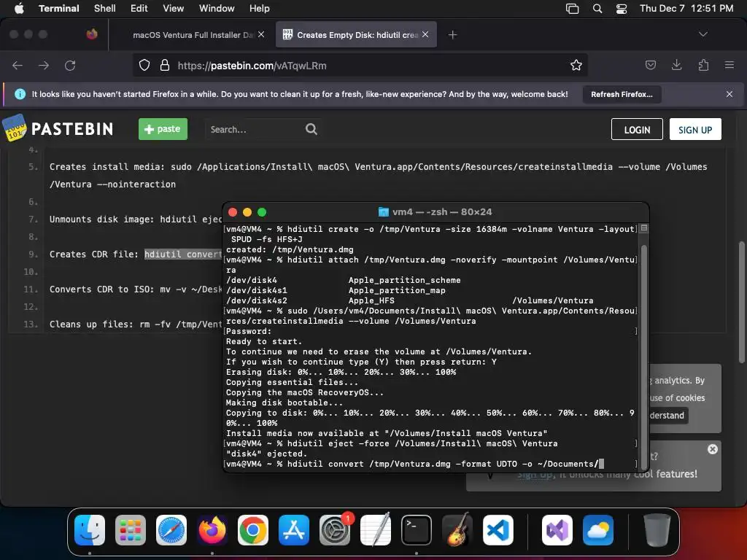Click the Pastebin LOGIN button
The height and width of the screenshot is (560, 747).
point(637,130)
